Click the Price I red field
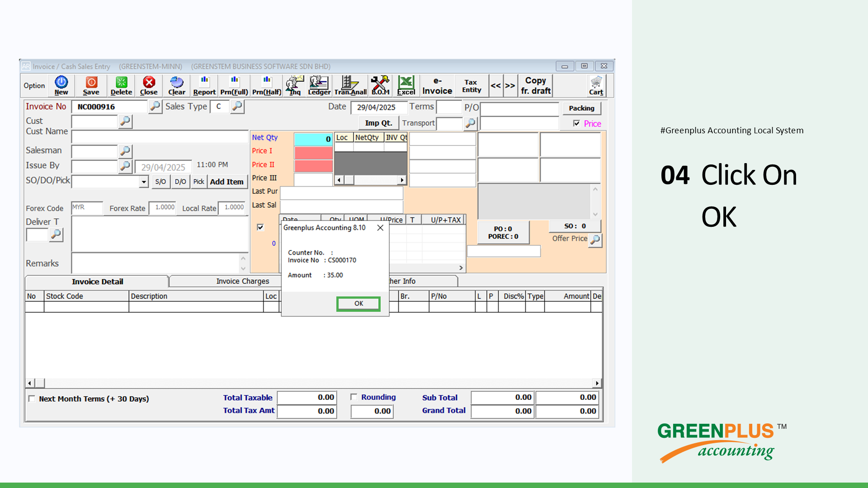The width and height of the screenshot is (868, 488). tap(314, 153)
